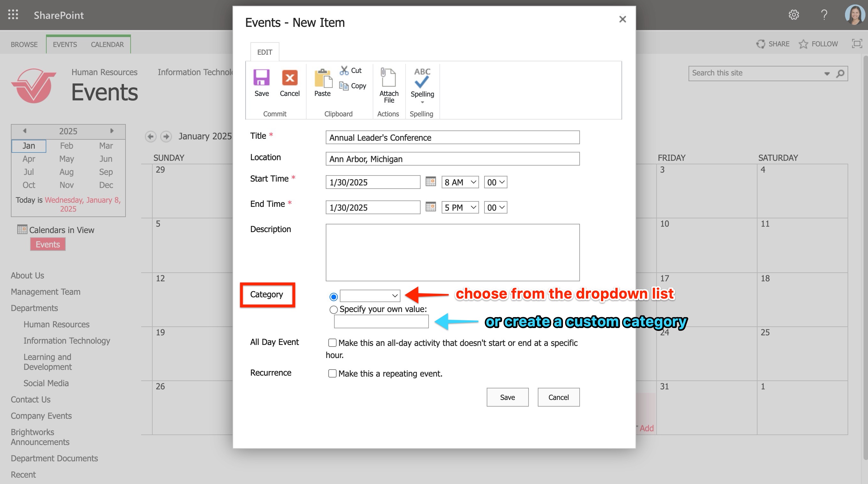Expand the Category dropdown list
Screen dimensions: 868x484
click(370, 296)
